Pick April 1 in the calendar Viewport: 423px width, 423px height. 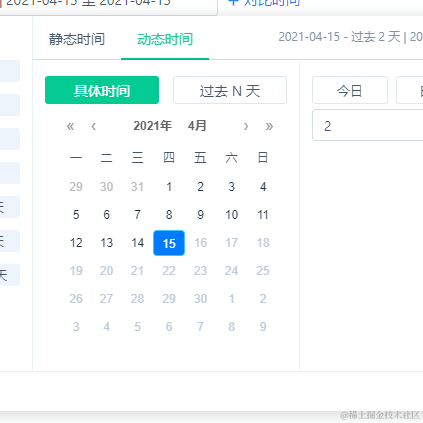[x=169, y=187]
